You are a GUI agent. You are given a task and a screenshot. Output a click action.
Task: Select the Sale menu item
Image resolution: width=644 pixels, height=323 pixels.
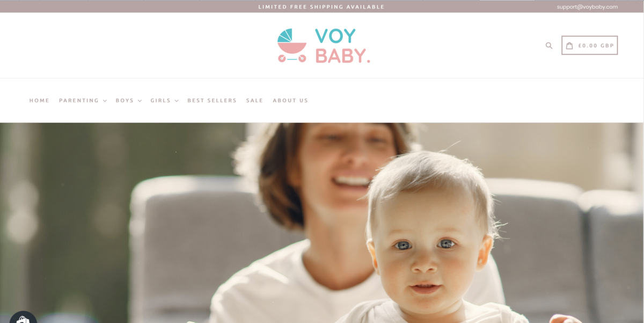coord(254,101)
